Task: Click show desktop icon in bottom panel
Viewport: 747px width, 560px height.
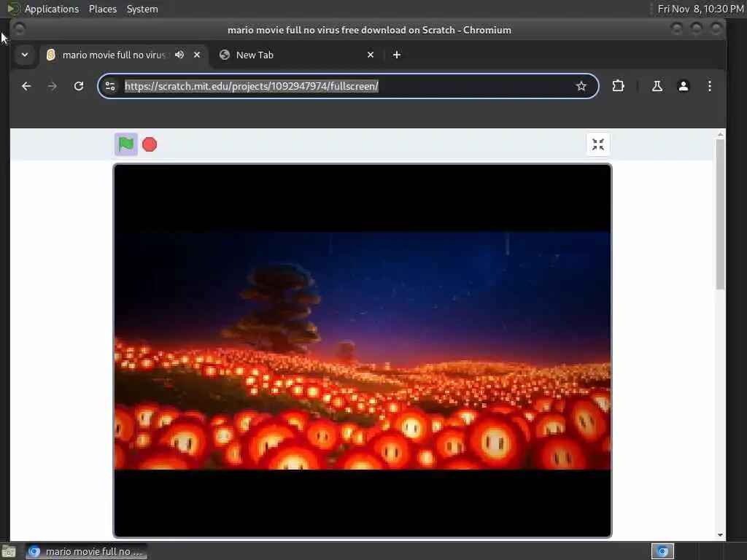Action: click(9, 551)
